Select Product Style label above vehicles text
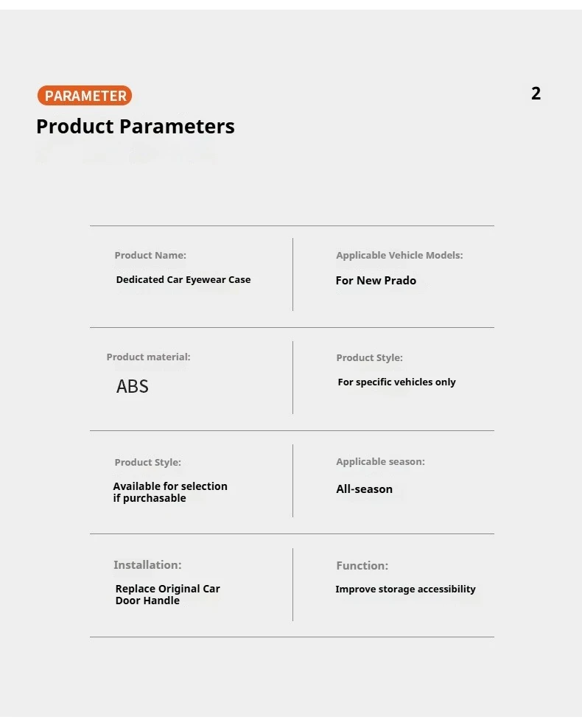The image size is (582, 728). click(369, 358)
